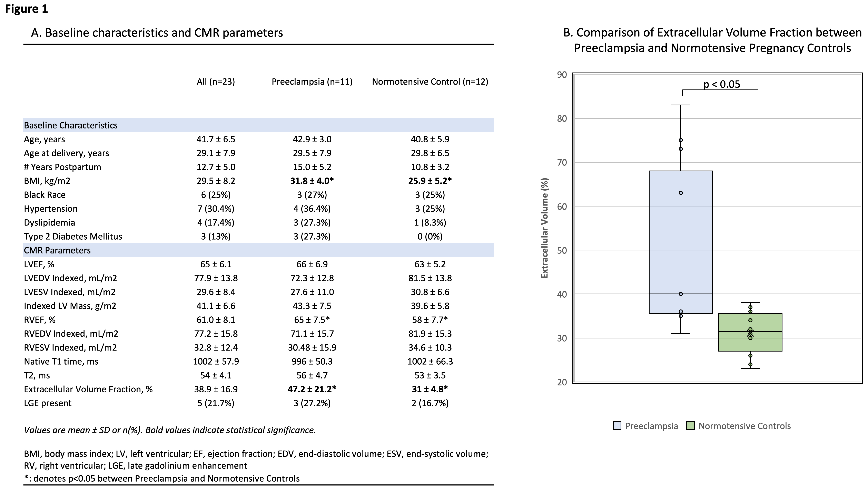868x489 pixels.
Task: Select the 'All (n=23)' column header
Action: [x=216, y=82]
